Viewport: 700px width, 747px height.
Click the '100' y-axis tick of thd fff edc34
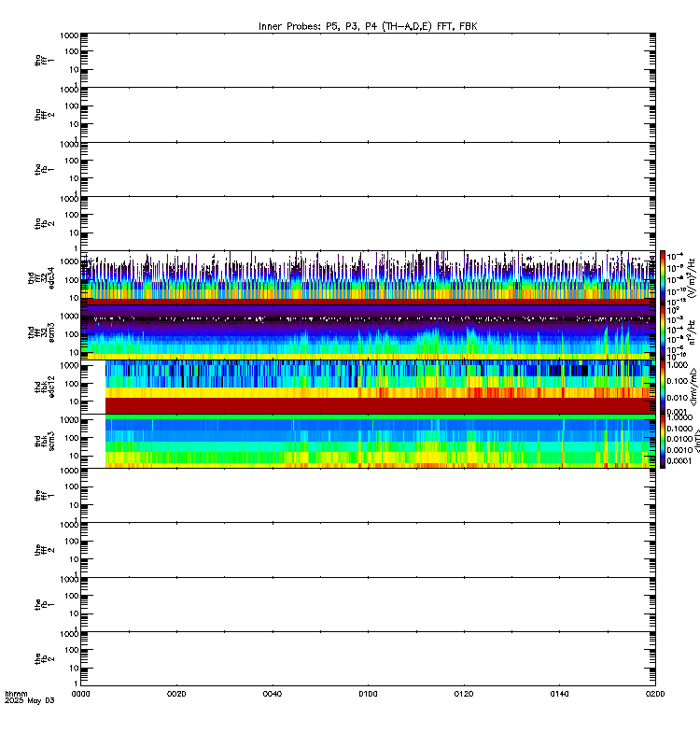tap(72, 280)
